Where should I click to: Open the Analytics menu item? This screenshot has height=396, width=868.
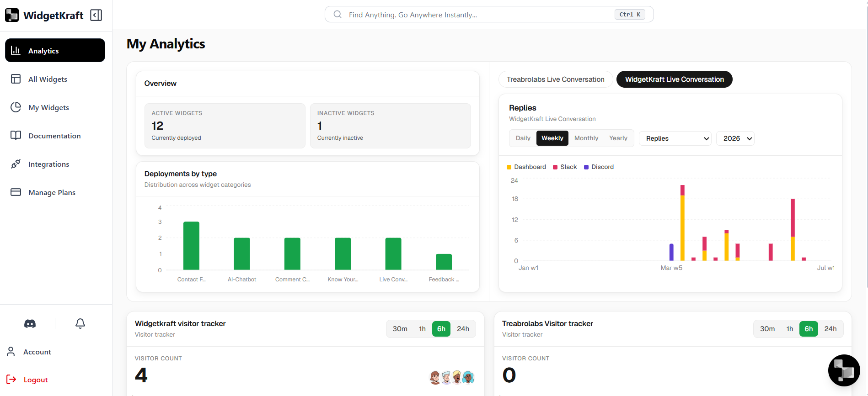55,50
